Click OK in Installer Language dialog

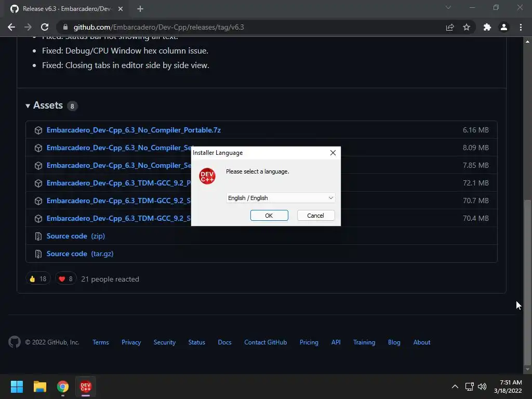pyautogui.click(x=269, y=216)
